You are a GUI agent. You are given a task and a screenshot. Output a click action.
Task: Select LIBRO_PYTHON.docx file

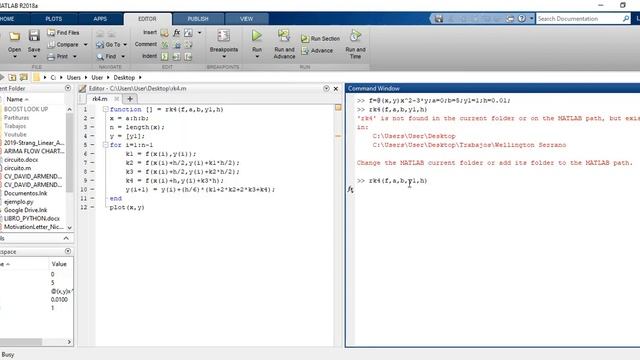(x=32, y=218)
